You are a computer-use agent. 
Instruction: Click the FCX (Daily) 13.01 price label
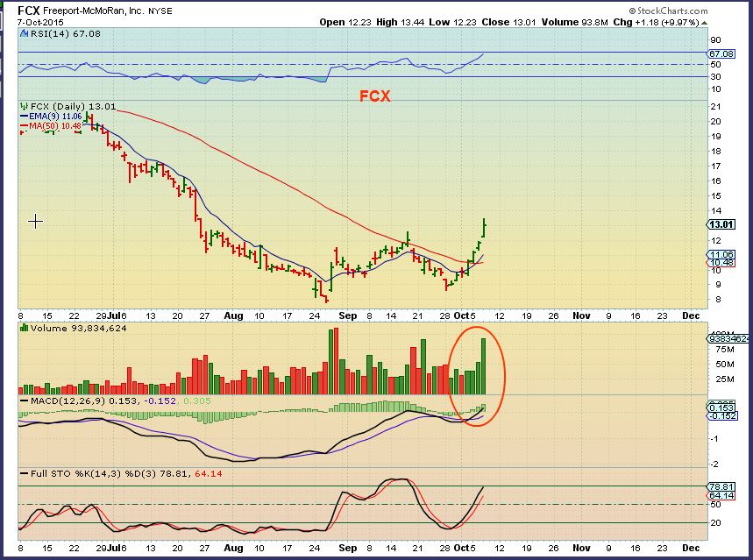[x=73, y=106]
